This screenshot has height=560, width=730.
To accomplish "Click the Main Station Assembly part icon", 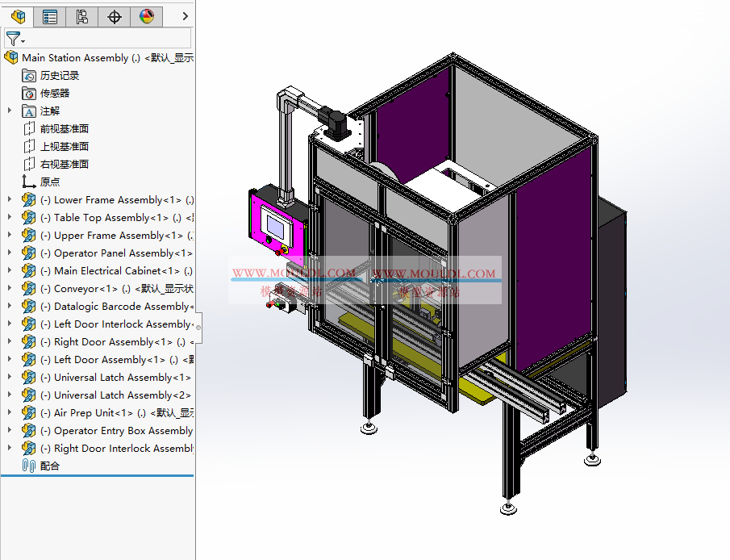I will (x=11, y=57).
